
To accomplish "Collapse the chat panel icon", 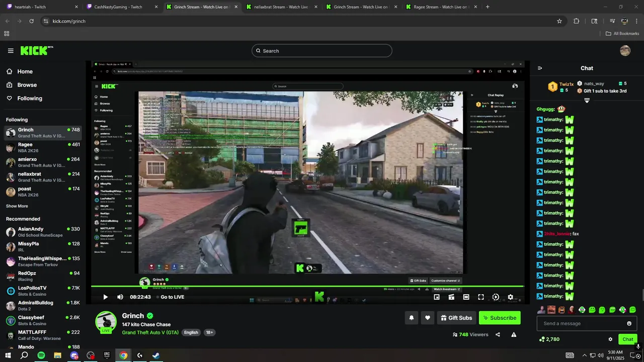I will point(540,68).
